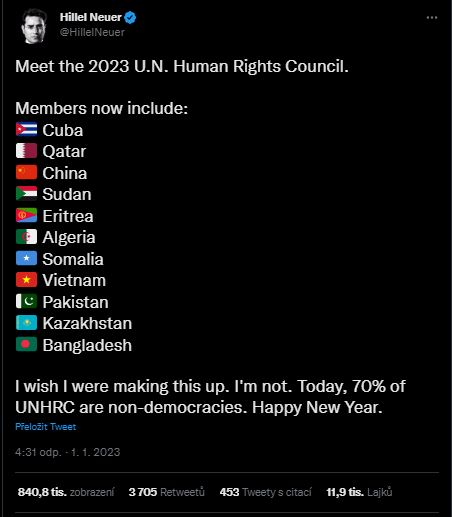Screen dimensions: 452x517
Task: View the 453 Tweety s citací
Action: (266, 492)
